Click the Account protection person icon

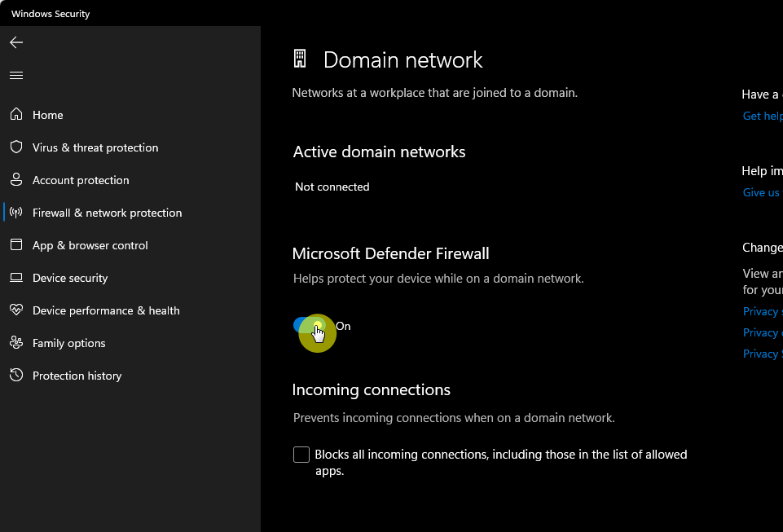tap(16, 179)
